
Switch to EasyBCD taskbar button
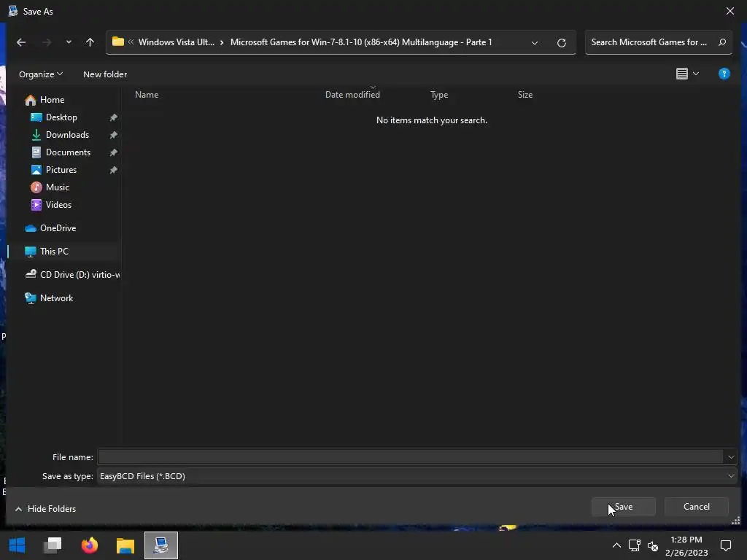(x=161, y=545)
